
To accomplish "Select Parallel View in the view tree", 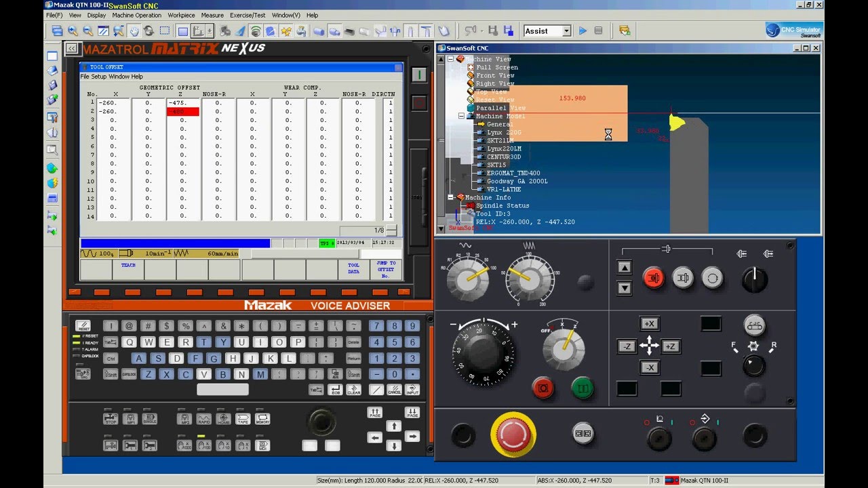I will (x=500, y=108).
